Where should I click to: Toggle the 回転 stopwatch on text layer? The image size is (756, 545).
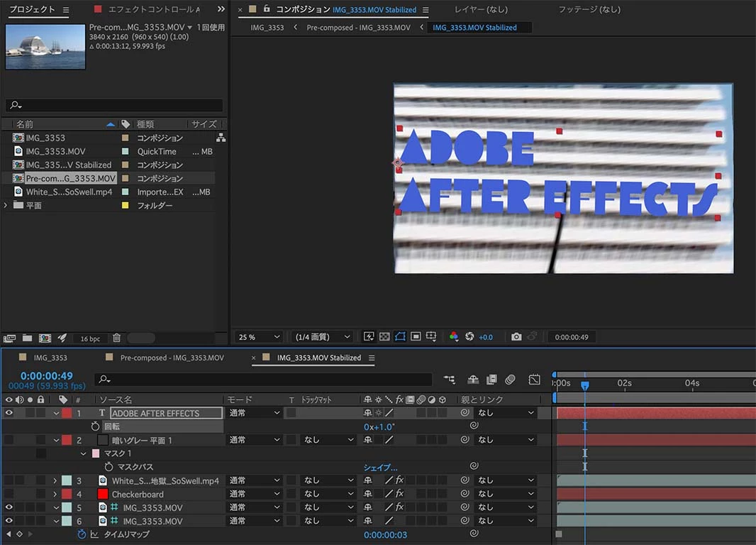pos(95,426)
